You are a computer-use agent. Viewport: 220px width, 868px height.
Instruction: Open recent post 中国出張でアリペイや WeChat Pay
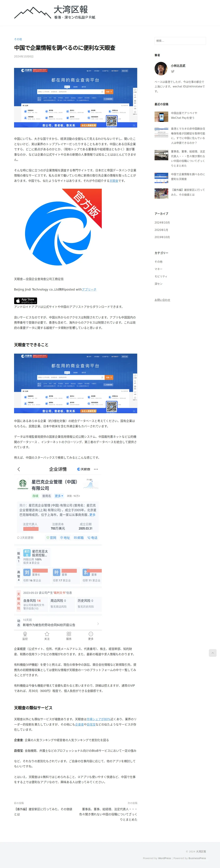pos(184,116)
